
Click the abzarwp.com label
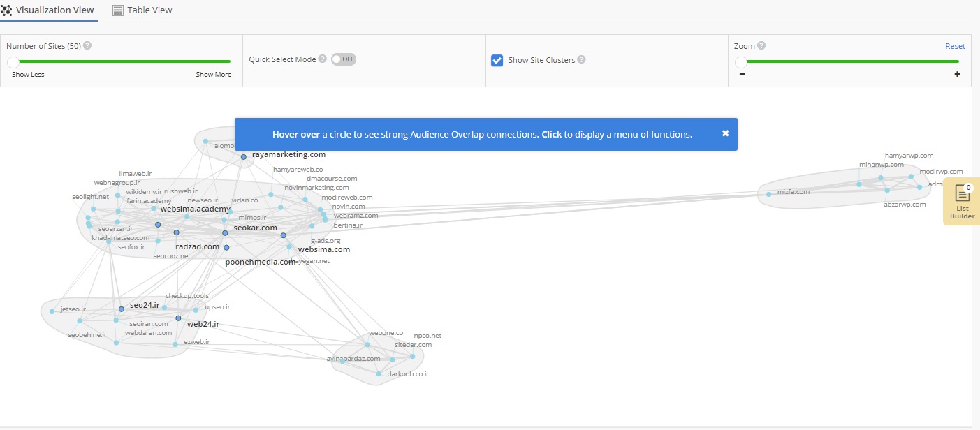(905, 205)
